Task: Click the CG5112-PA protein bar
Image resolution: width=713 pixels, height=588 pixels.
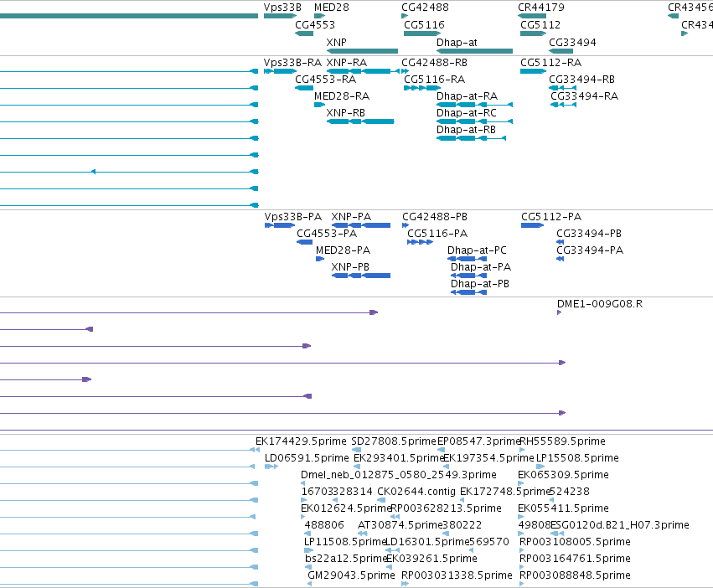Action: tap(533, 225)
